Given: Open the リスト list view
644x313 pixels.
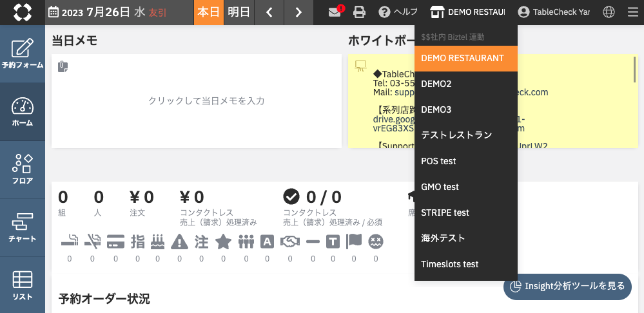Looking at the screenshot, I should [23, 285].
